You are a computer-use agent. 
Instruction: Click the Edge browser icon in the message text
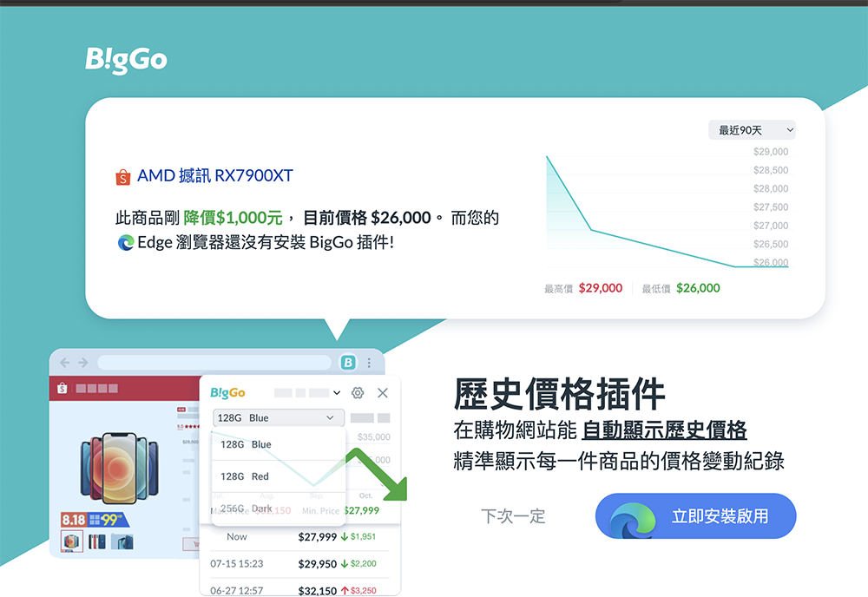(x=126, y=242)
